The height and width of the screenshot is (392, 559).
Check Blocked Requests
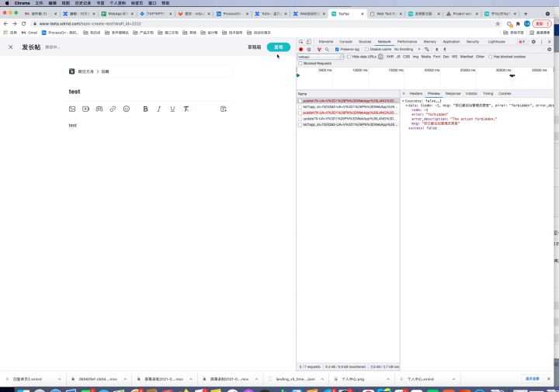[x=300, y=64]
